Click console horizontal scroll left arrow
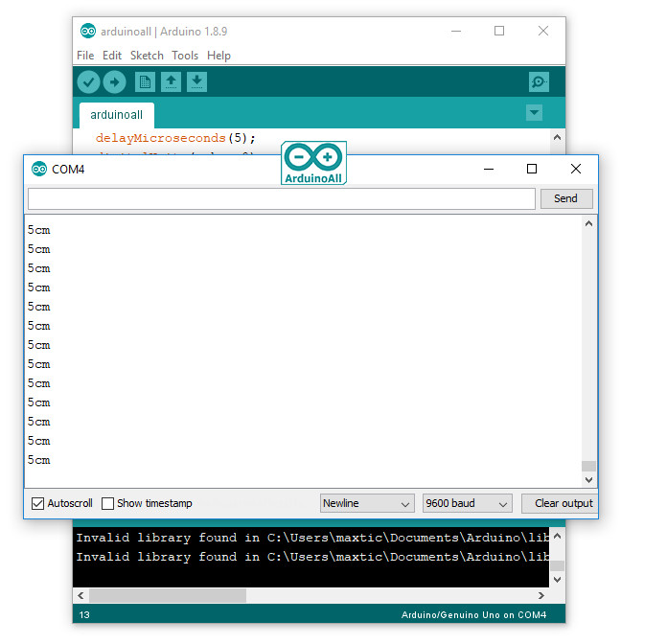The image size is (667, 644). (x=80, y=595)
